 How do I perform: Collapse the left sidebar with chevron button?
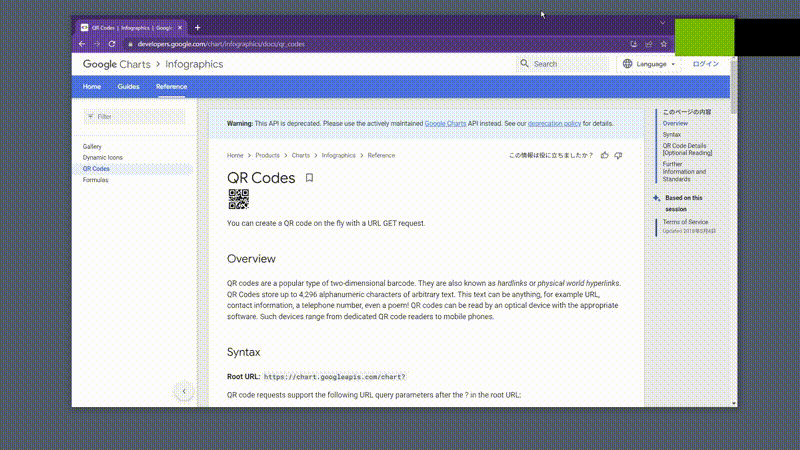(x=184, y=391)
